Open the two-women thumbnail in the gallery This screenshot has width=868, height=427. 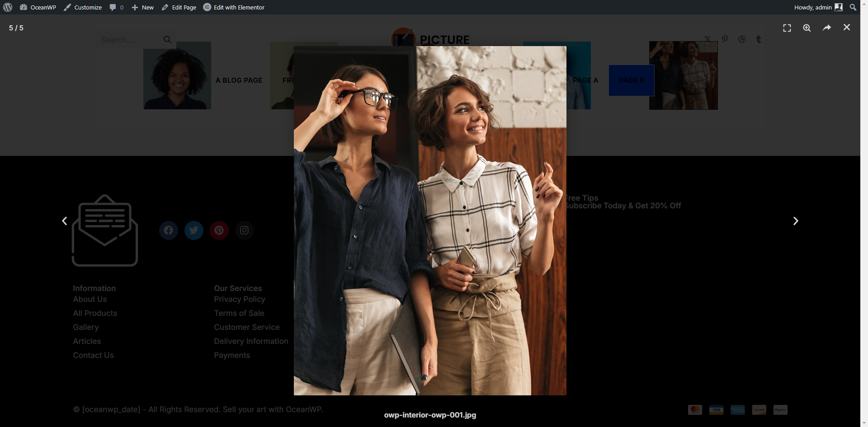[684, 75]
